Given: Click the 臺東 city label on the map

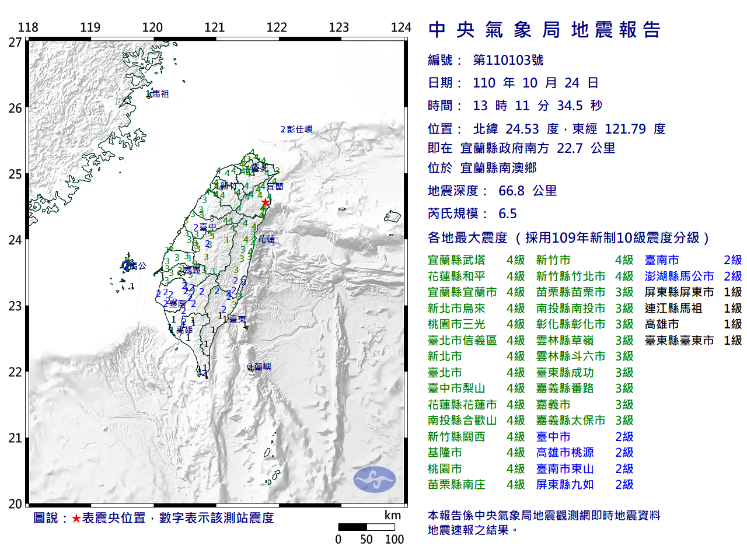Looking at the screenshot, I should tap(237, 319).
